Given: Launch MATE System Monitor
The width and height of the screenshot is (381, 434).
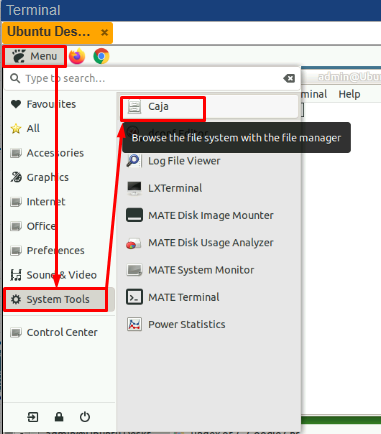Looking at the screenshot, I should point(209,270).
